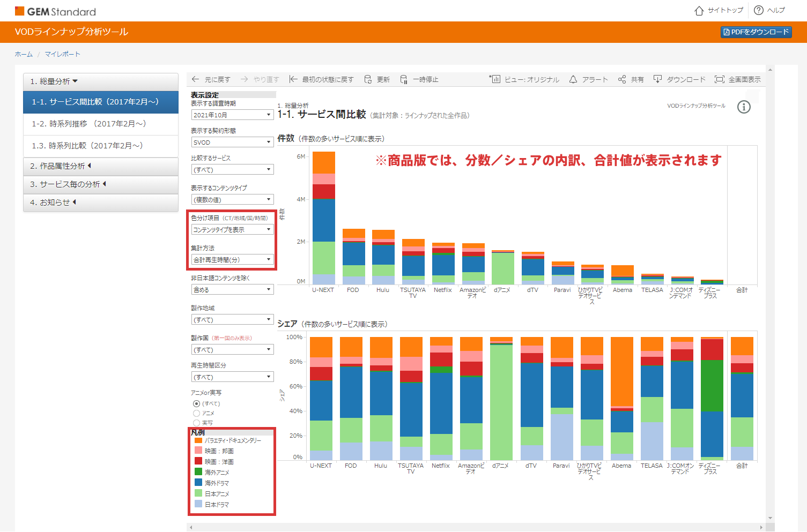807x532 pixels.
Task: Open the 製作国 dropdown
Action: [233, 349]
